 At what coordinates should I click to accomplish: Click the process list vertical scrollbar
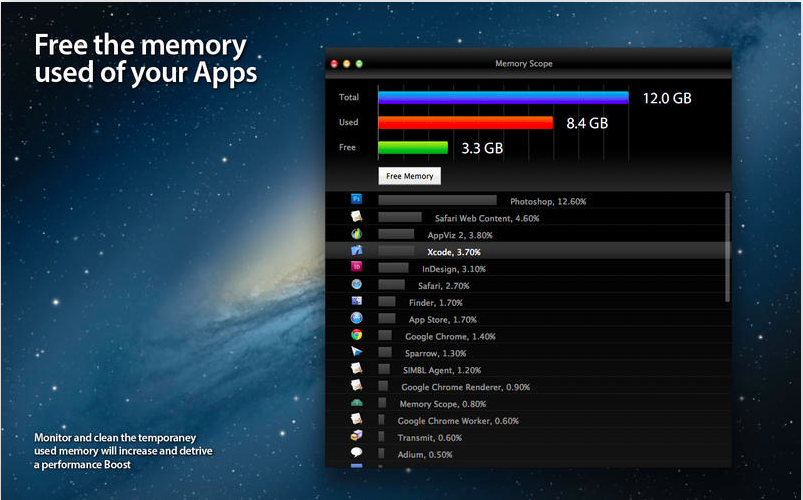pyautogui.click(x=728, y=247)
